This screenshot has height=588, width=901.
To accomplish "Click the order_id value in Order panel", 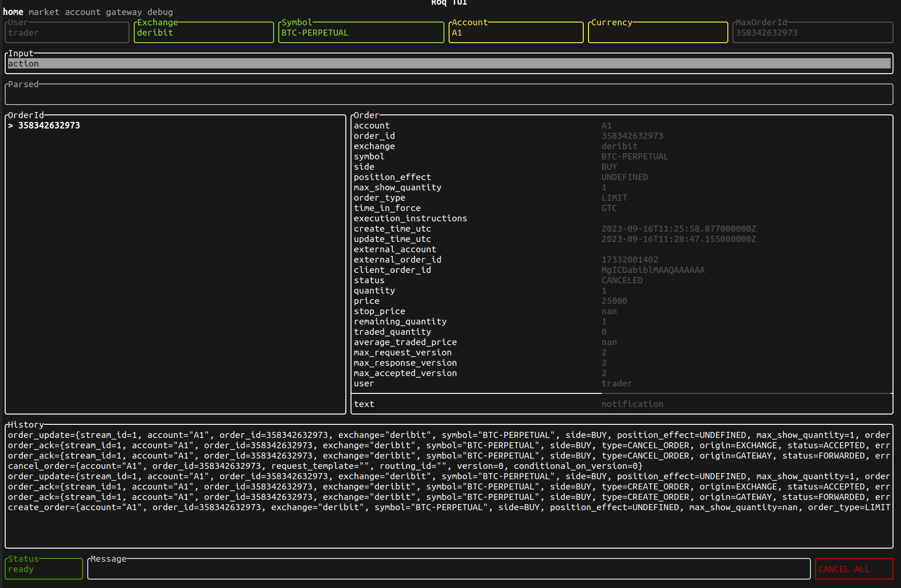I will click(633, 136).
